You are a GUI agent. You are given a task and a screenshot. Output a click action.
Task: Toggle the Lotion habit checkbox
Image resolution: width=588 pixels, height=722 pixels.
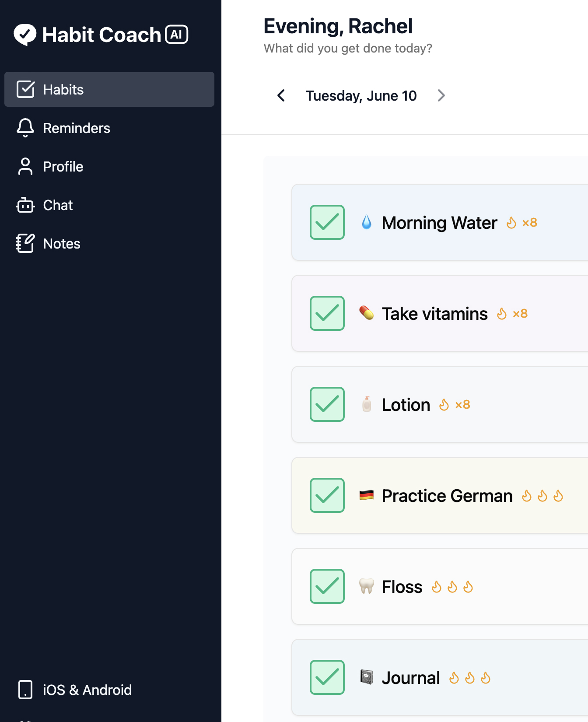click(327, 404)
